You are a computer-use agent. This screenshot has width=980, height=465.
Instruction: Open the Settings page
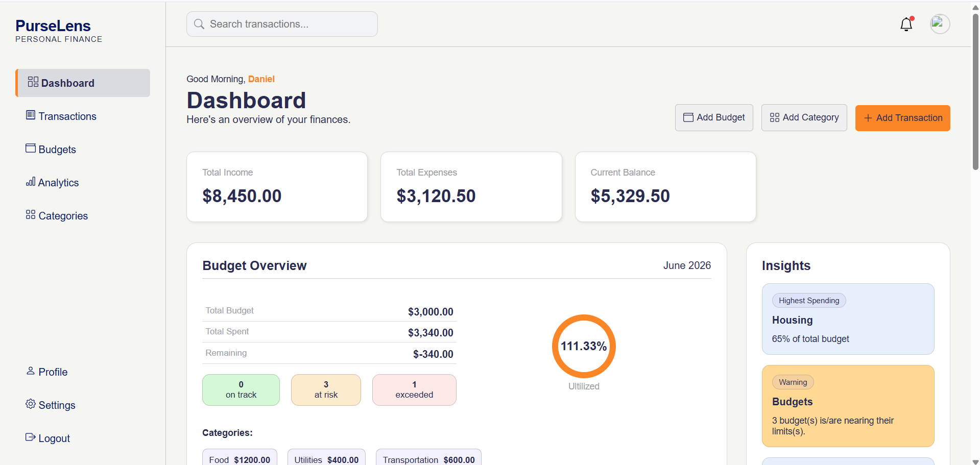[83, 405]
